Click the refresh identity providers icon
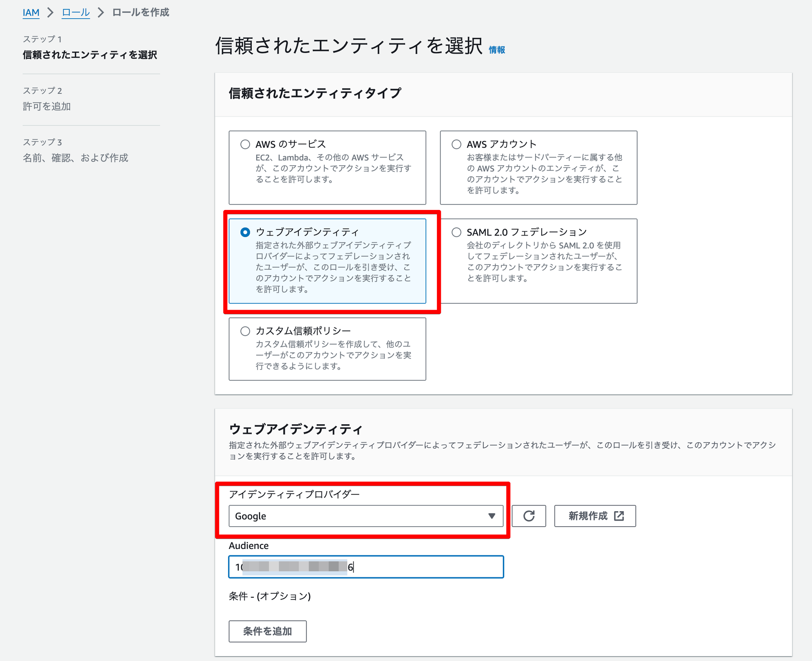The height and width of the screenshot is (661, 812). [529, 516]
